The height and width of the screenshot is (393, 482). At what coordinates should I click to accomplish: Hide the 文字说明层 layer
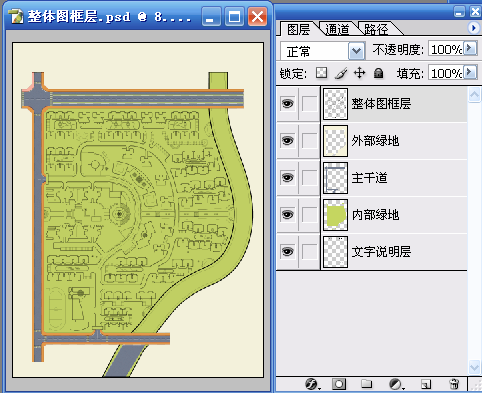pyautogui.click(x=287, y=251)
